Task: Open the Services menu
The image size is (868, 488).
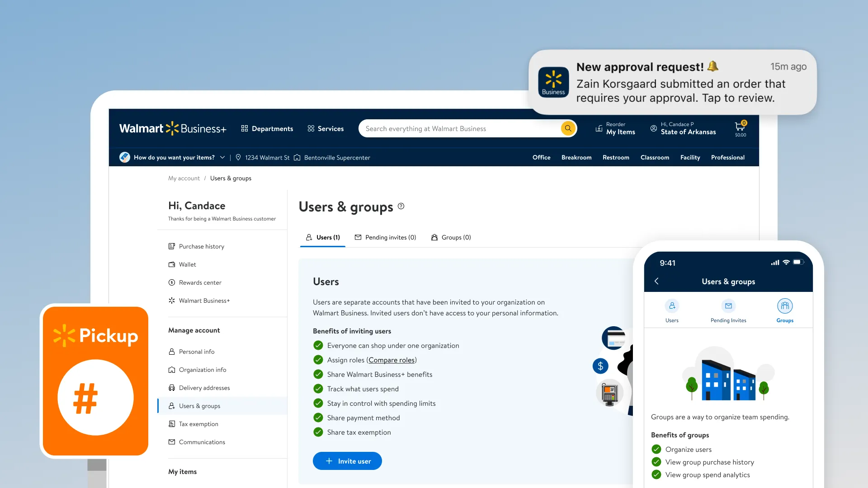Action: click(x=325, y=129)
